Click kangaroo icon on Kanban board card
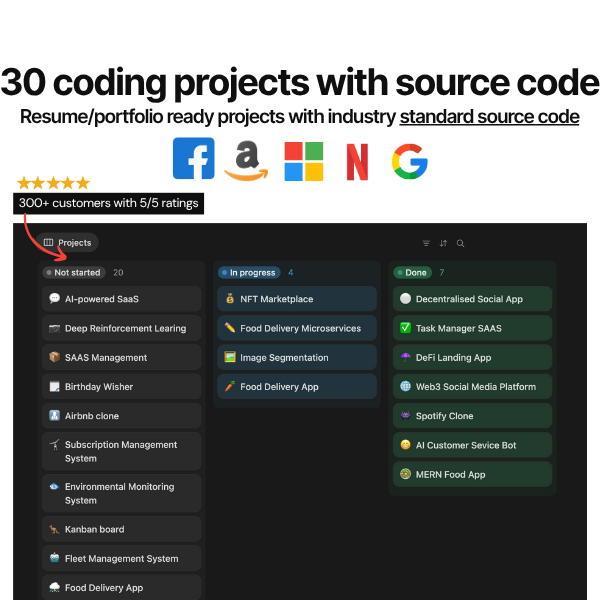Screen dimensions: 600x600 coord(54,529)
